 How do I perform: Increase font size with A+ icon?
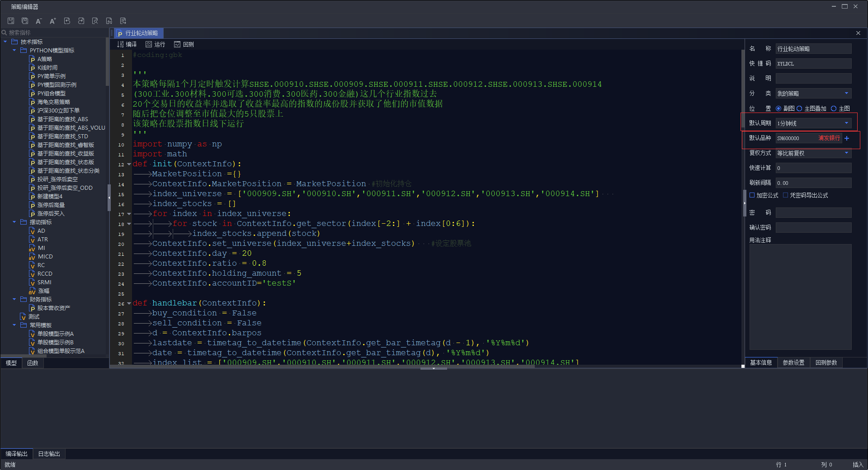click(x=53, y=21)
